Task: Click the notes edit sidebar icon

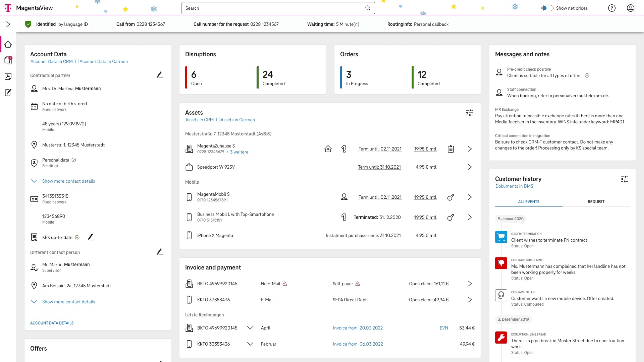Action: (8, 93)
